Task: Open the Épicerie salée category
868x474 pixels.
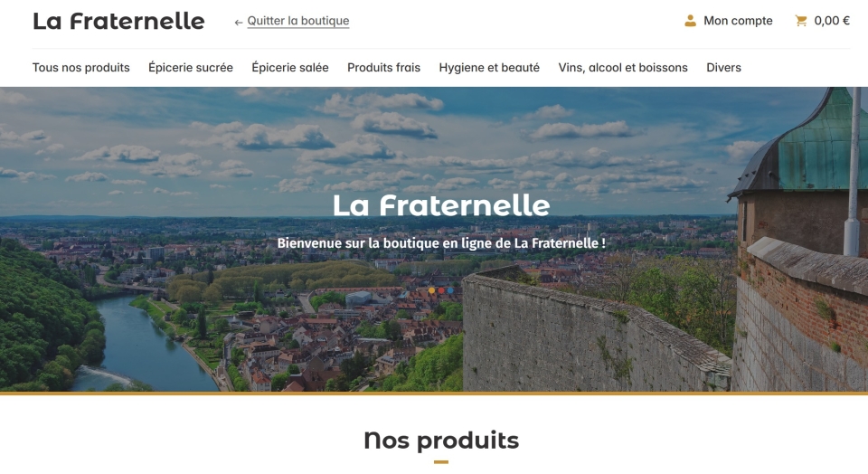Action: 290,68
